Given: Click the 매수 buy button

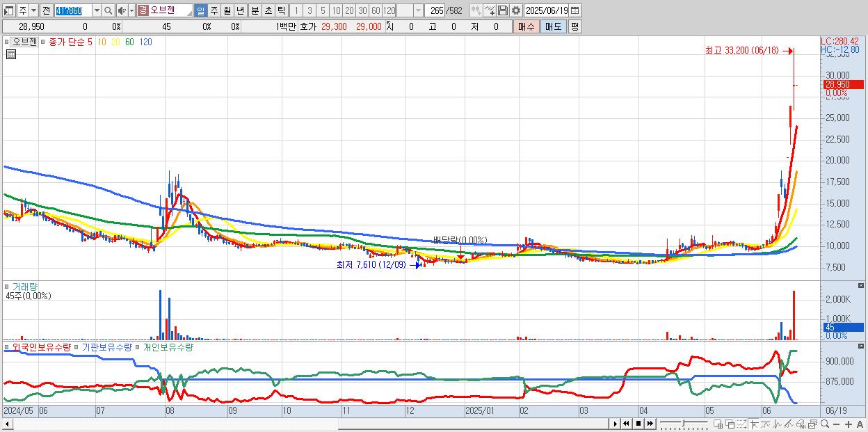Looking at the screenshot, I should pyautogui.click(x=526, y=26).
